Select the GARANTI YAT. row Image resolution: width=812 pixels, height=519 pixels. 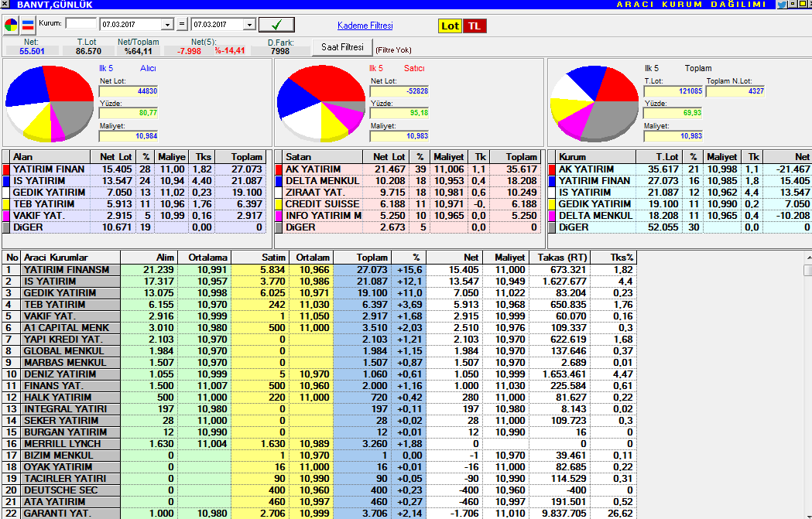[x=320, y=514]
